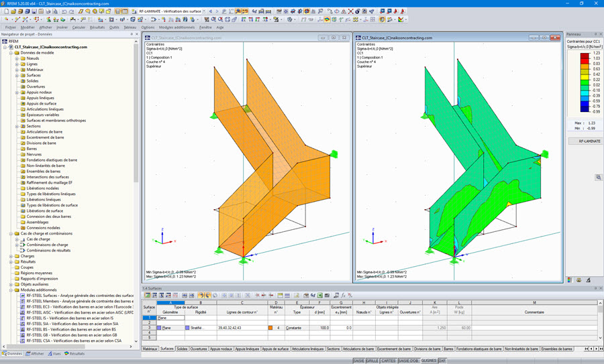Click the Constante thickness type cell
The width and height of the screenshot is (604, 364).
click(297, 328)
